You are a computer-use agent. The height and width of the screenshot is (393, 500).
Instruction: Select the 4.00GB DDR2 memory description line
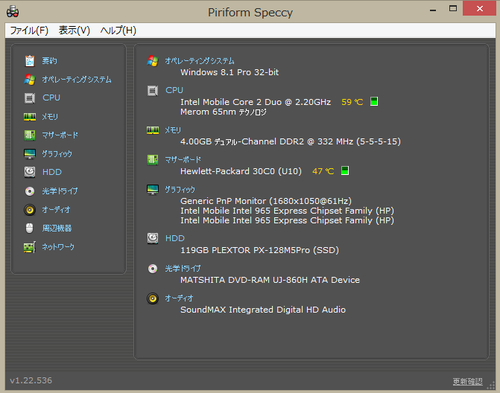pos(291,142)
